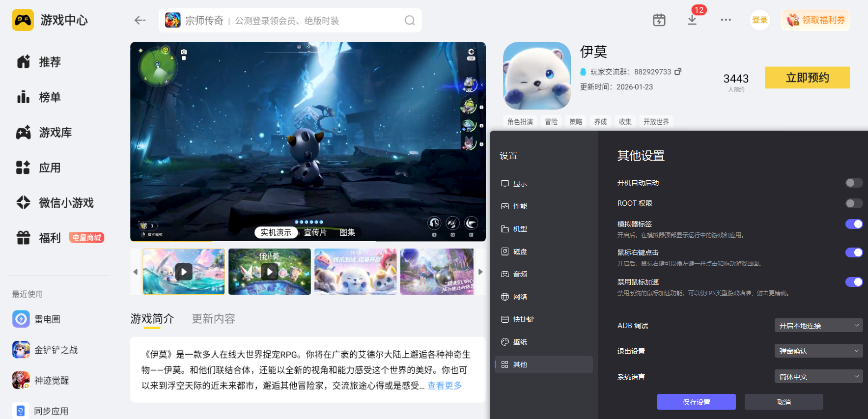
Task: Click the 重量商城 badge
Action: point(86,238)
